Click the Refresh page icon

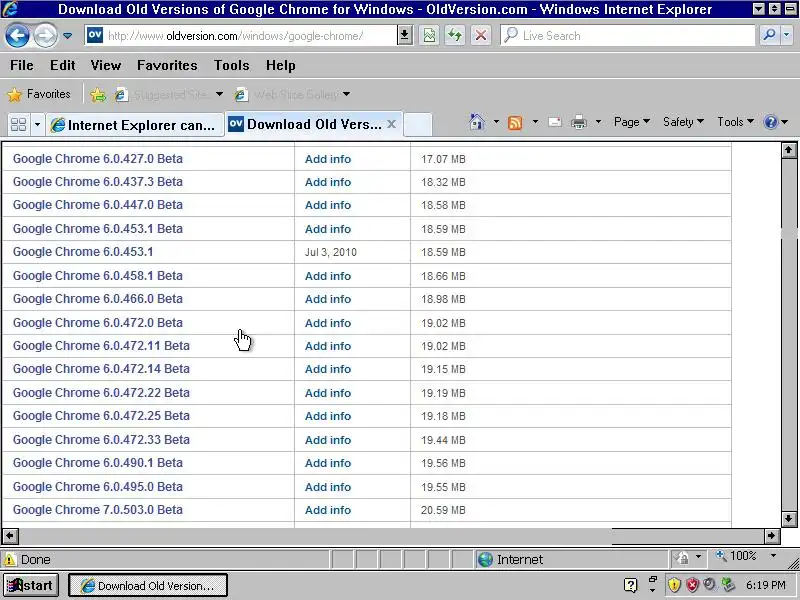click(455, 36)
